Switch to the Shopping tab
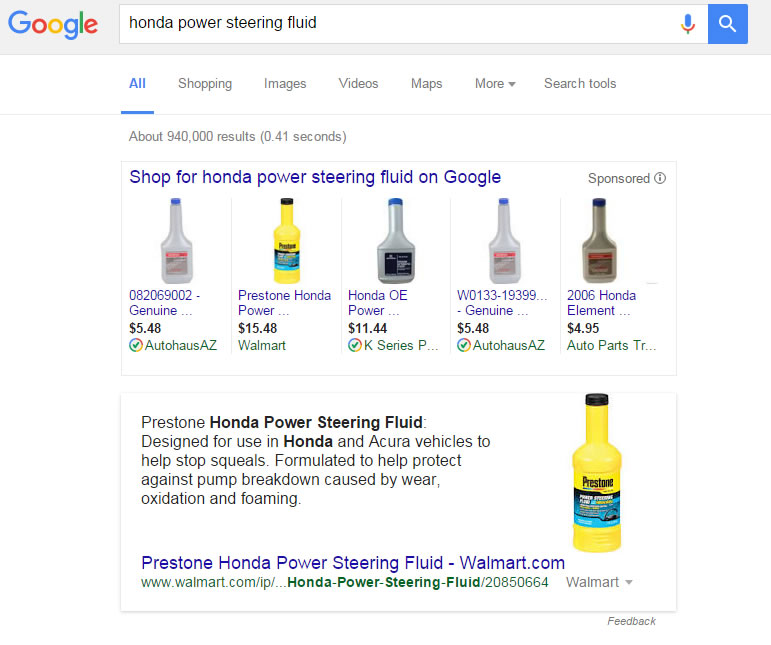The height and width of the screenshot is (645, 771). (205, 84)
